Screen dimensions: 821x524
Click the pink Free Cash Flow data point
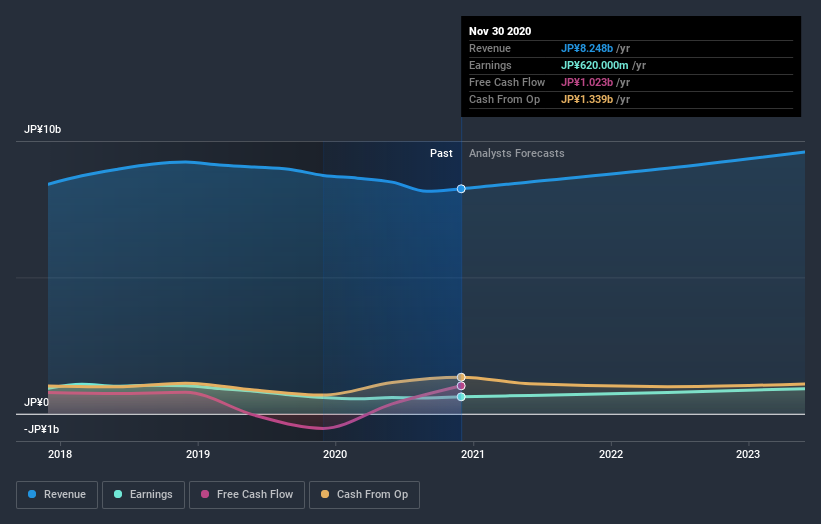(x=461, y=386)
